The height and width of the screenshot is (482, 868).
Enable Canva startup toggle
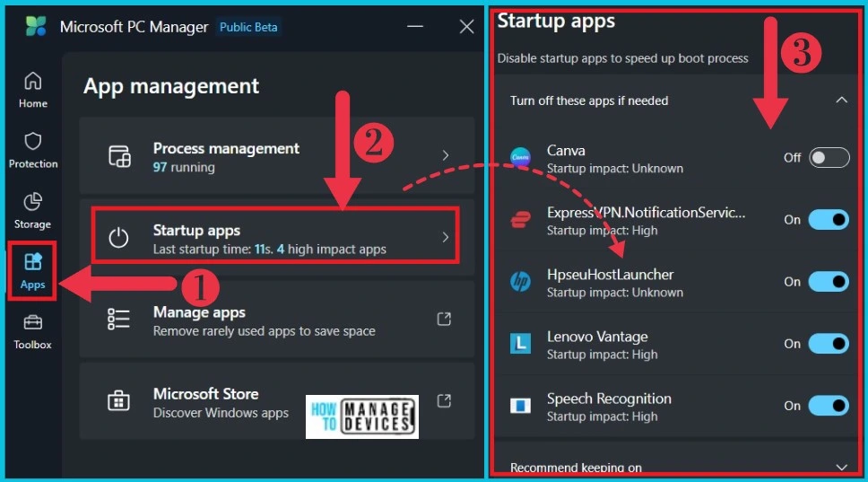coord(829,157)
